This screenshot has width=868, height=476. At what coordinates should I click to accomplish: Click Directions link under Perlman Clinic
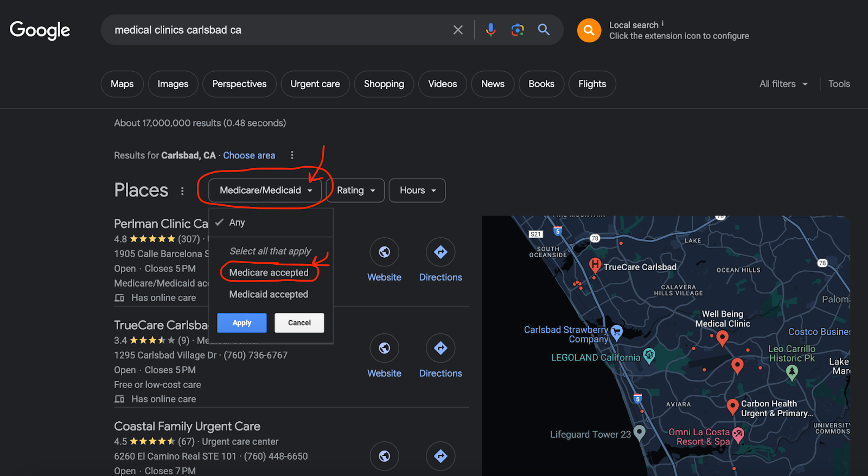click(x=441, y=277)
